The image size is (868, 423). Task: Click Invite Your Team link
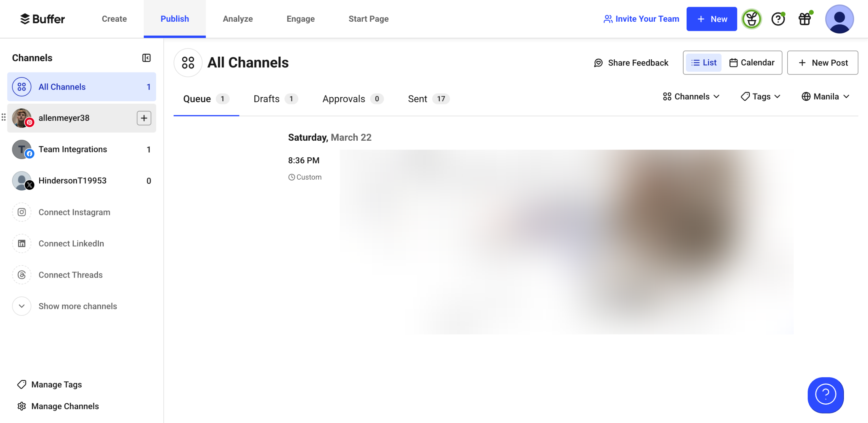click(641, 19)
